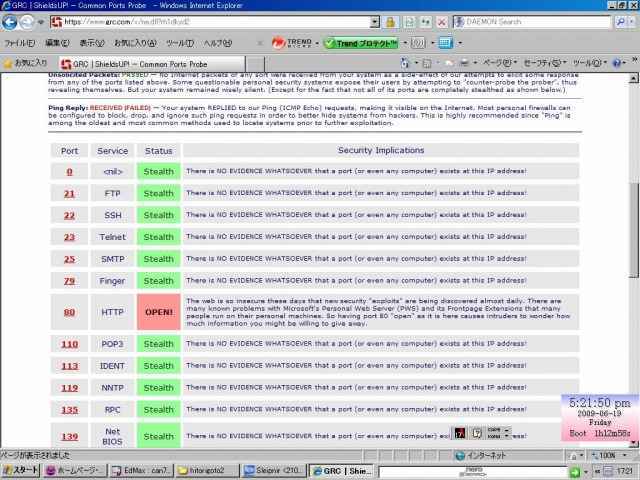Open port 135 RPC link

pyautogui.click(x=69, y=410)
